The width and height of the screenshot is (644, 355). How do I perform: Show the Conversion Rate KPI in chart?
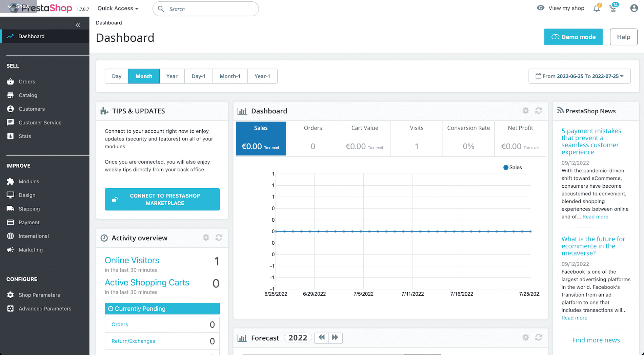point(468,138)
